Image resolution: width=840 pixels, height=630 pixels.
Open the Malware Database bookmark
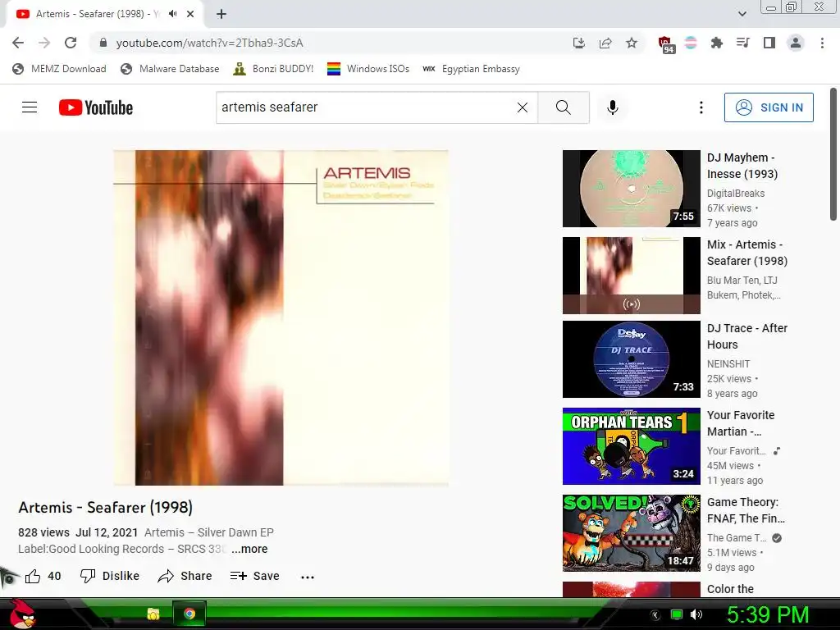[171, 69]
